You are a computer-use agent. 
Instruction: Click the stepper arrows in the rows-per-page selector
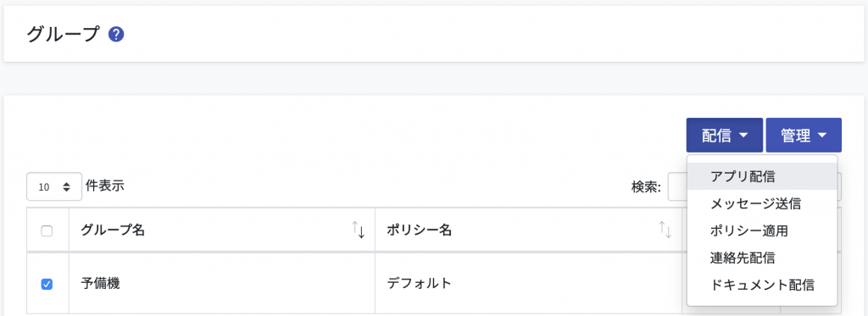[67, 187]
